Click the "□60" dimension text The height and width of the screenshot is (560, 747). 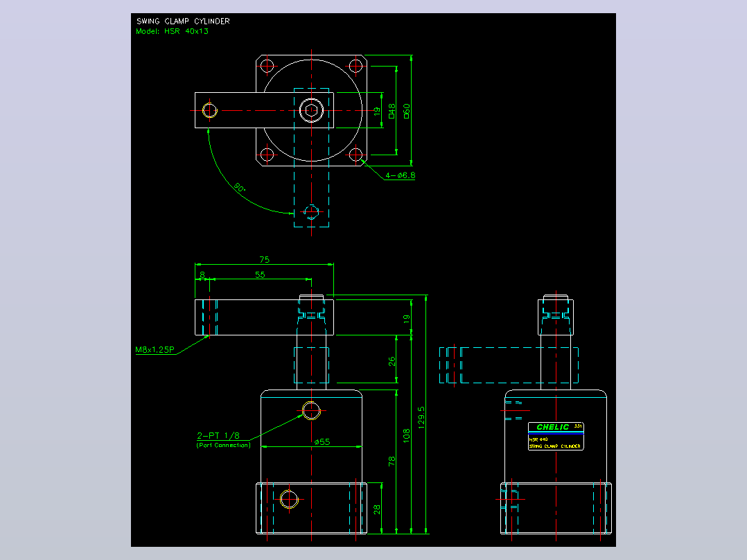(x=406, y=111)
